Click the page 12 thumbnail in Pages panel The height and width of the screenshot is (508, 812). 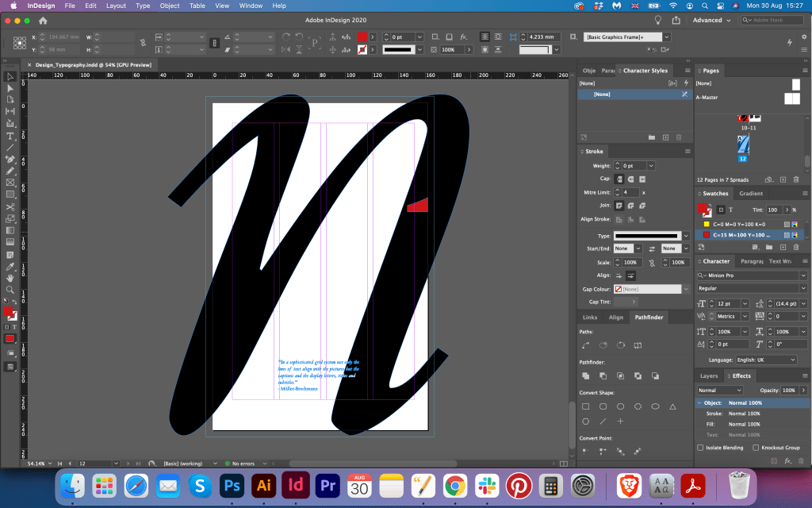pyautogui.click(x=743, y=143)
